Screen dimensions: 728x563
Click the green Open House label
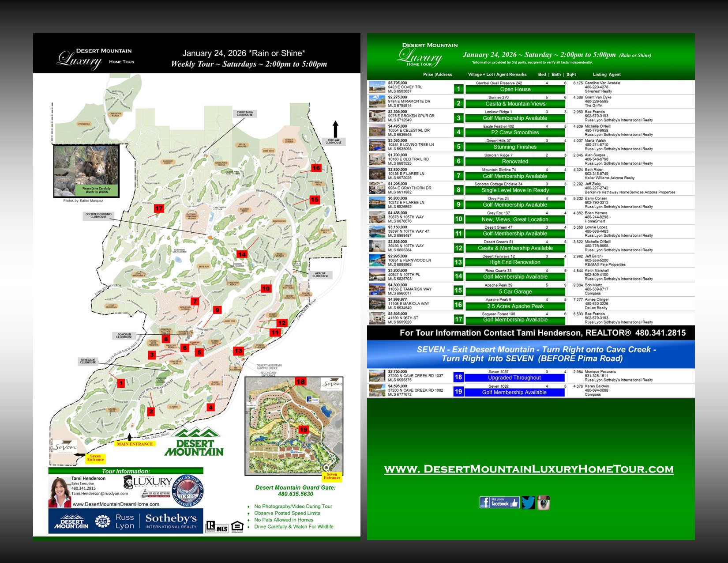pyautogui.click(x=515, y=89)
